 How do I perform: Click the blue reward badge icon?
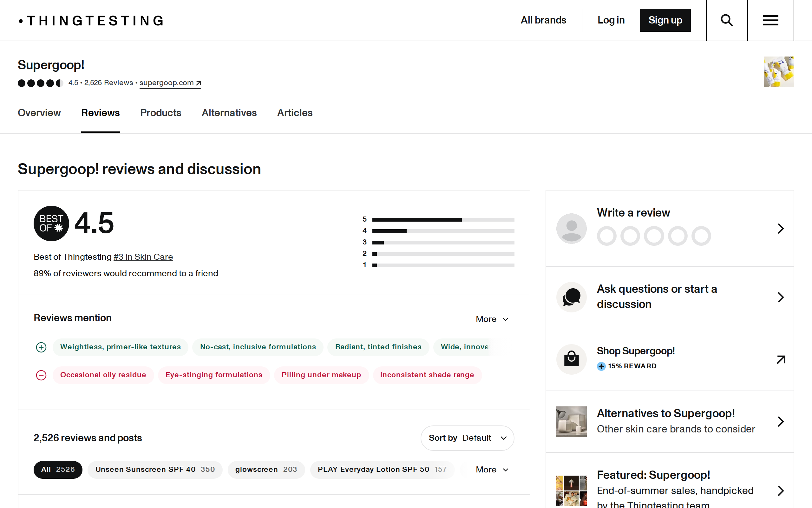pos(601,366)
